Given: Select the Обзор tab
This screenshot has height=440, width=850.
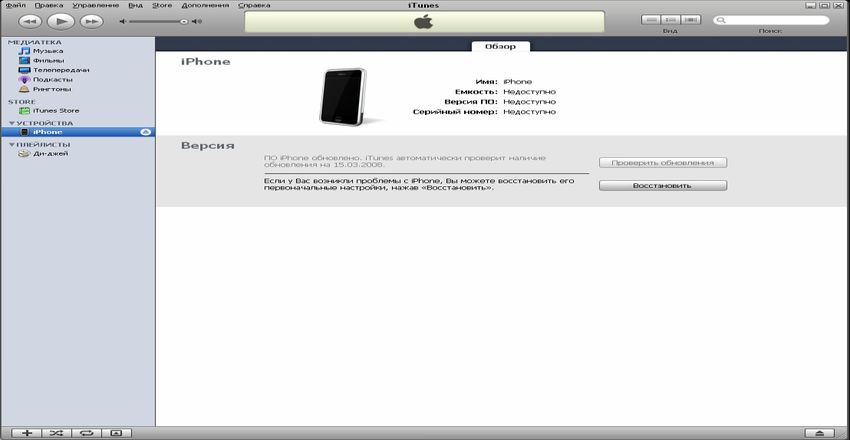Looking at the screenshot, I should 500,47.
